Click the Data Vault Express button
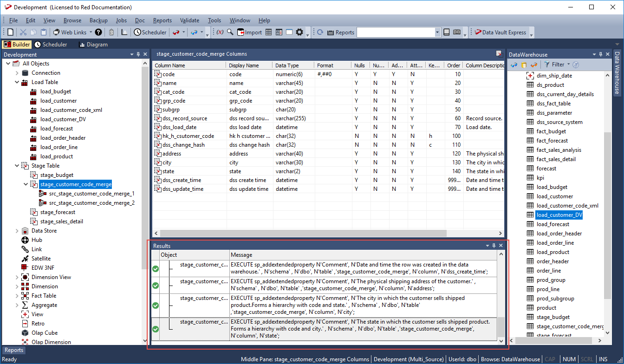 pos(500,32)
